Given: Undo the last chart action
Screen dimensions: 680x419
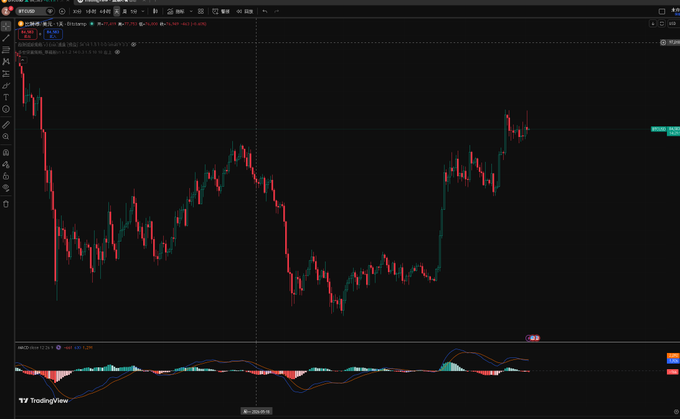Looking at the screenshot, I should coord(265,11).
